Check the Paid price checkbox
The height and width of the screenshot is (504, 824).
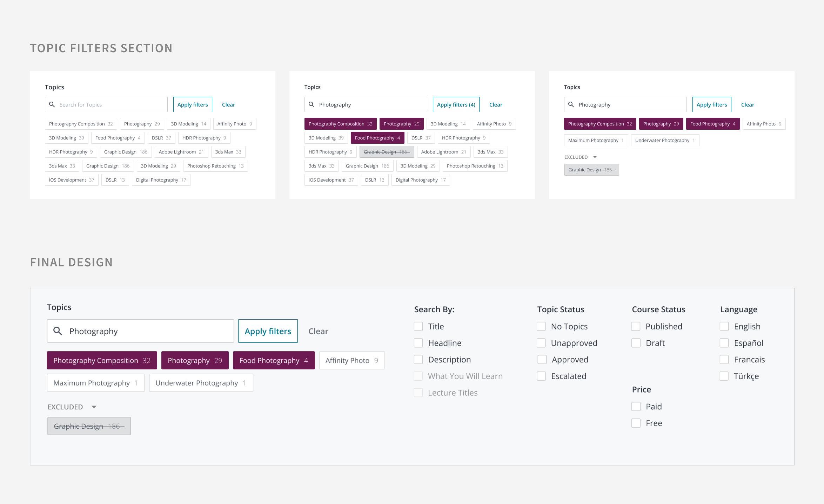(636, 407)
